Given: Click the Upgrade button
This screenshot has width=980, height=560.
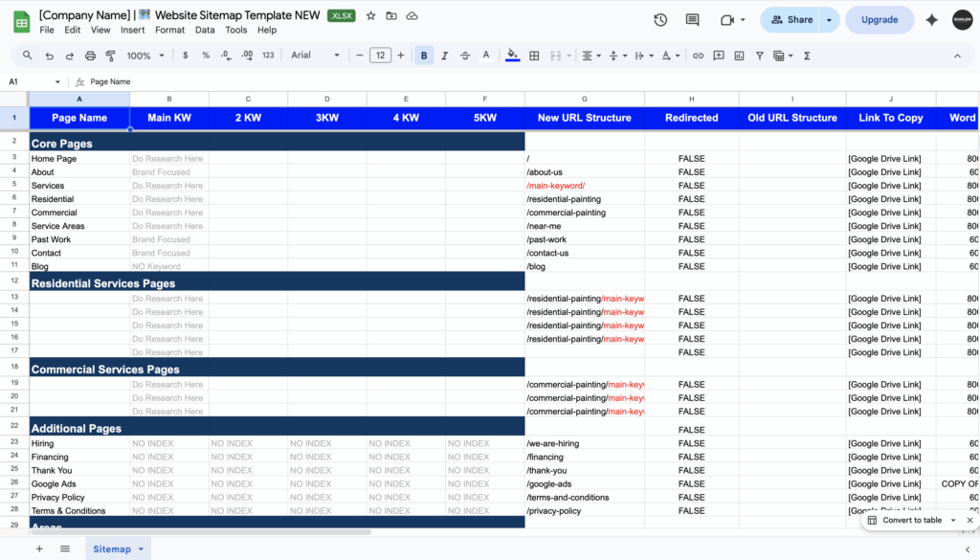Looking at the screenshot, I should [880, 19].
